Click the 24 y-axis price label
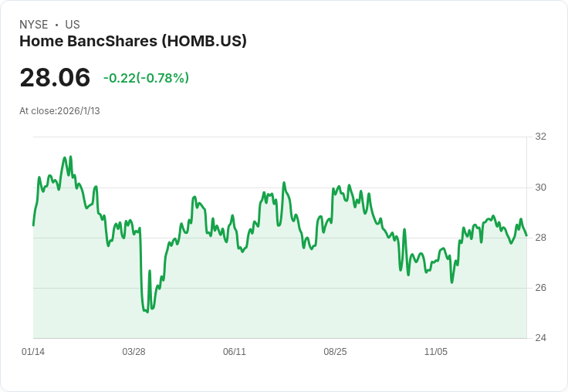Image resolution: width=568 pixels, height=392 pixels. [x=540, y=338]
